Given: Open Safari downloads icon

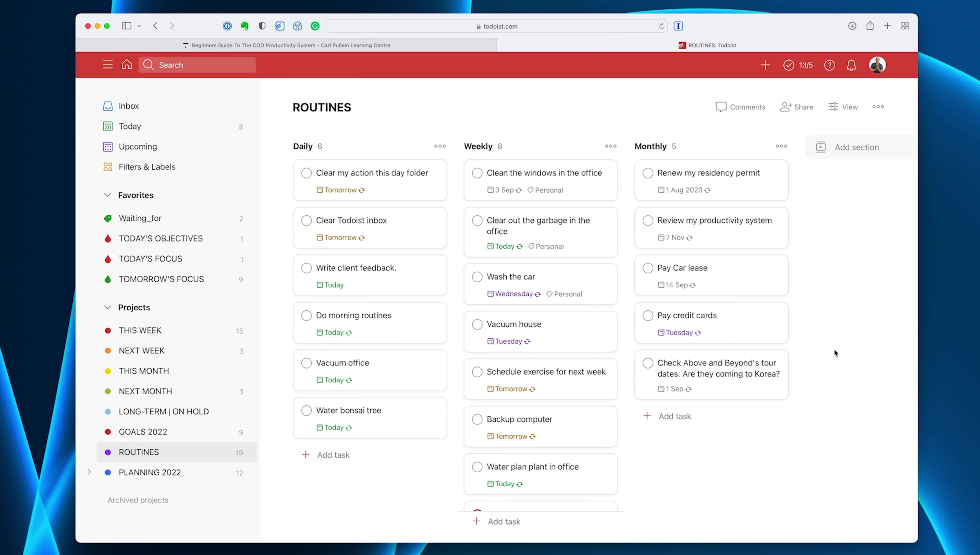Looking at the screenshot, I should [852, 26].
